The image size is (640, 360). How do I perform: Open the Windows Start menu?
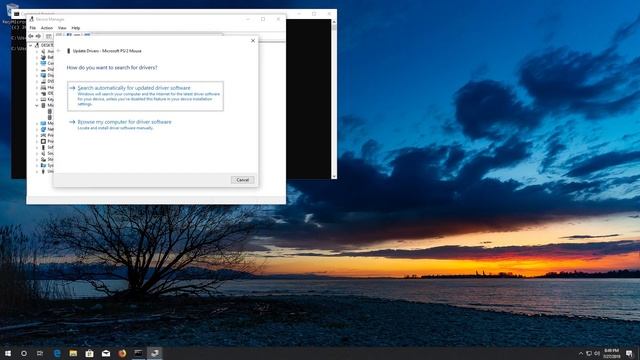point(8,353)
